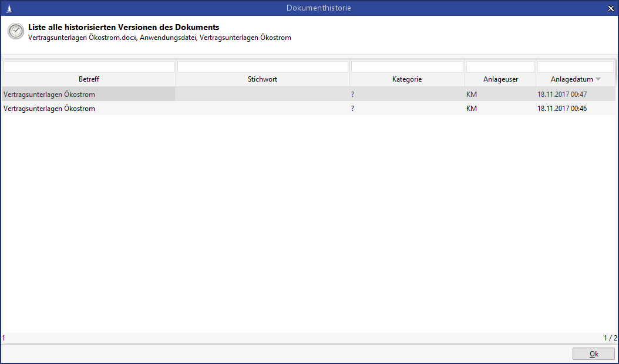Click the sailboat application icon in title bar

8,8
